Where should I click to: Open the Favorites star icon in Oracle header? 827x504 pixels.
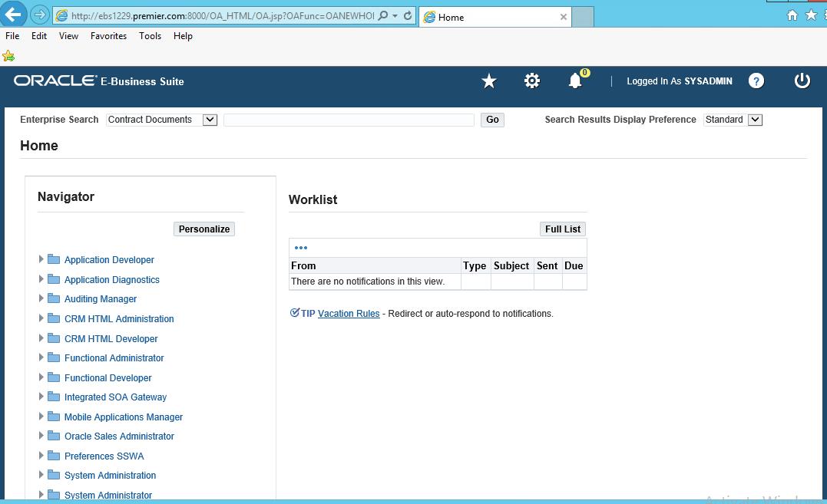coord(489,81)
